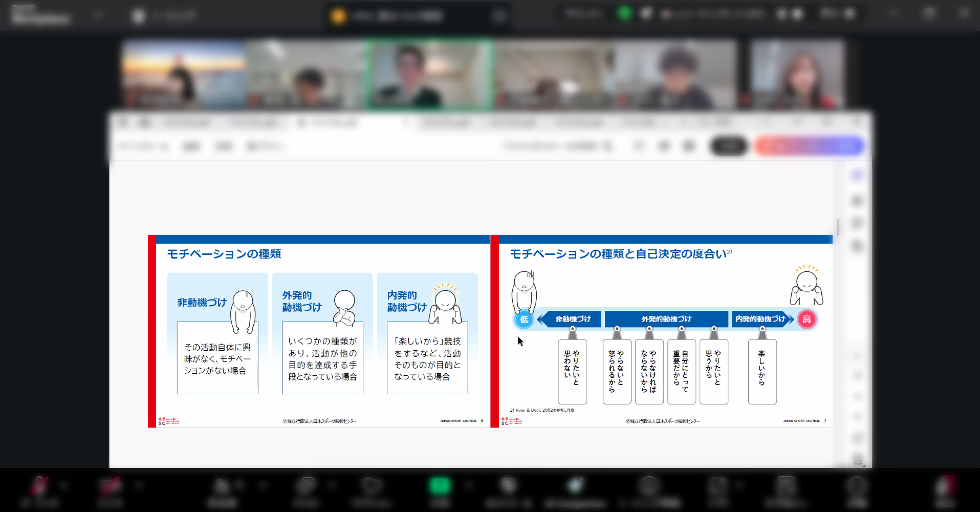
Task: Expand video settings caret
Action: click(x=138, y=485)
